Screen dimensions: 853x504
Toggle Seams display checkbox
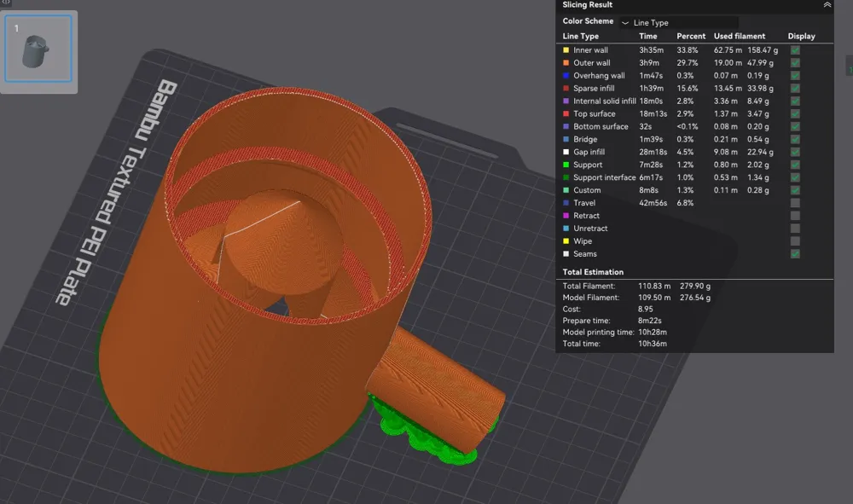[x=795, y=254]
